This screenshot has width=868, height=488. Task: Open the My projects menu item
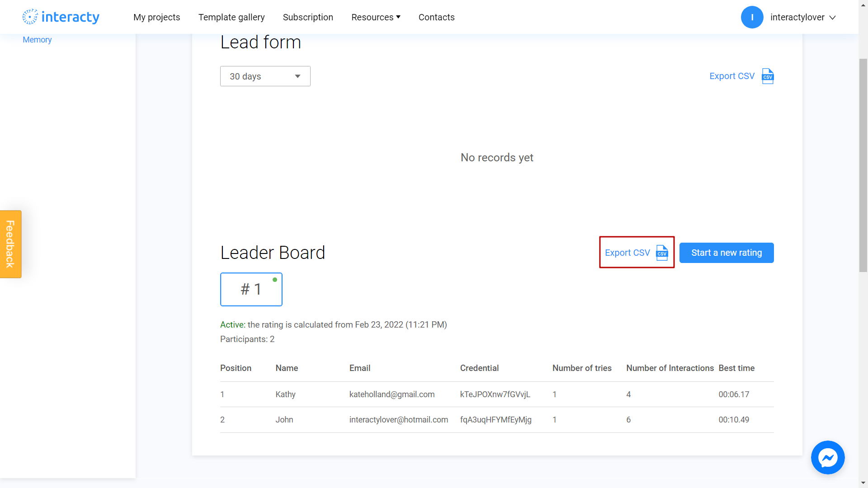156,17
